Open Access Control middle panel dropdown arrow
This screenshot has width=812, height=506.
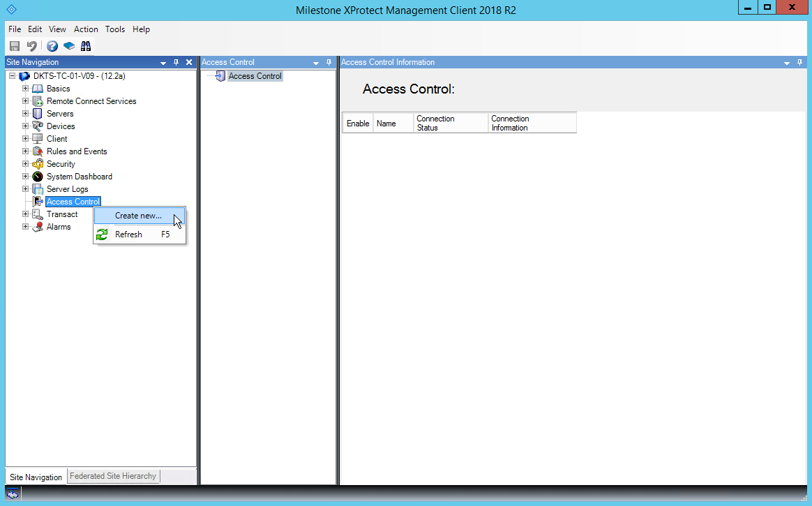(316, 63)
